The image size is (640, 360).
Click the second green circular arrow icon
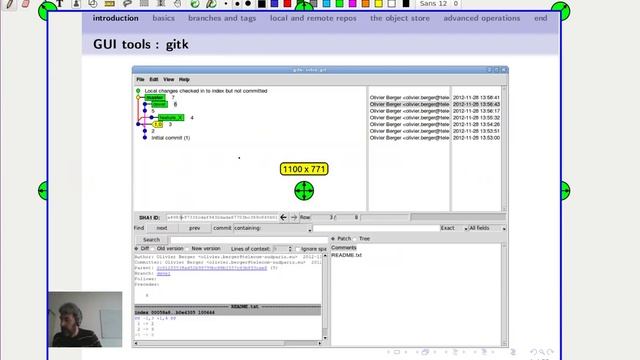coord(211,4)
